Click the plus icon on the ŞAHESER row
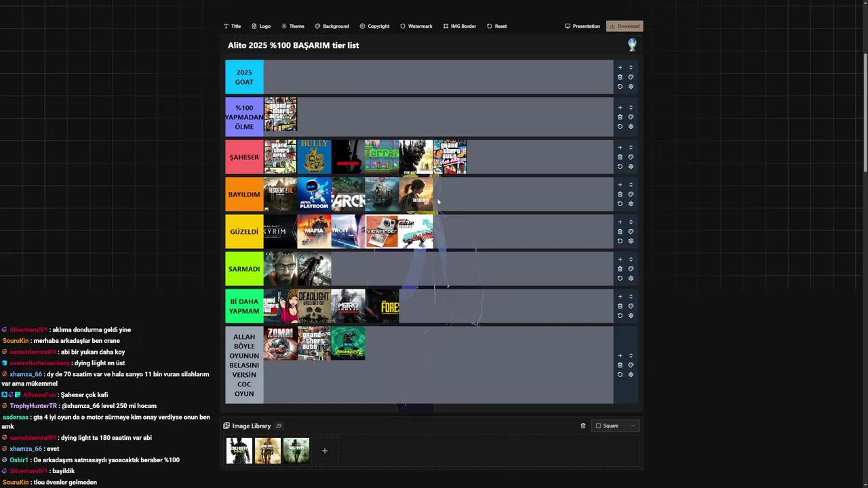 tap(620, 148)
